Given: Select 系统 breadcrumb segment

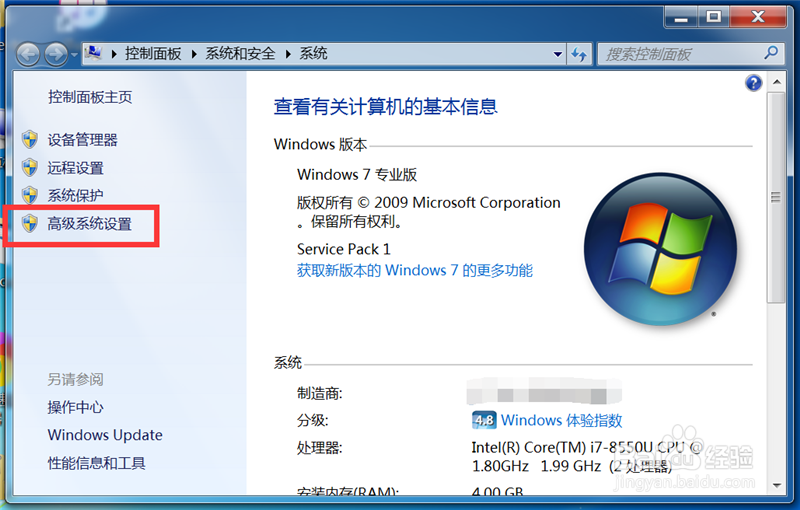Looking at the screenshot, I should 313,53.
